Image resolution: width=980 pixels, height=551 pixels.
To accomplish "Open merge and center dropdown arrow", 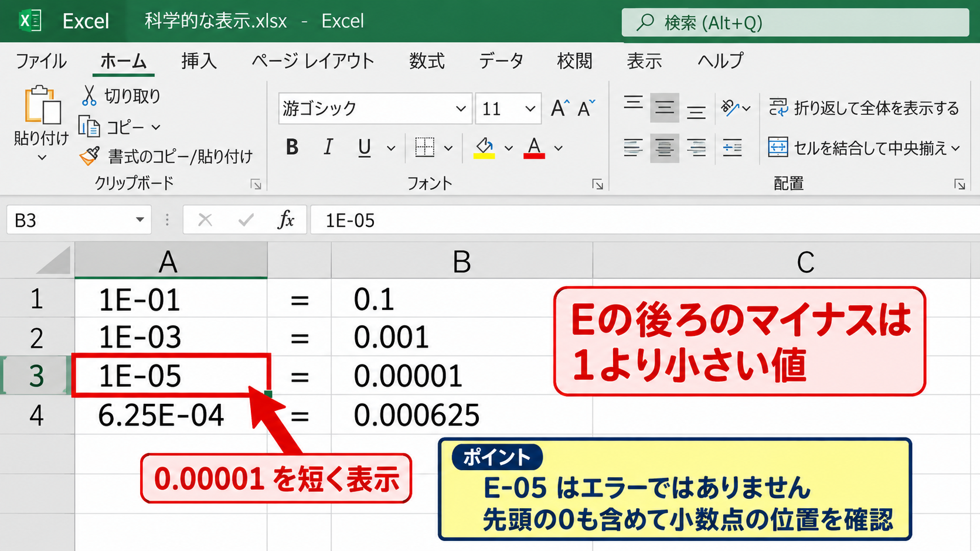I will [956, 148].
